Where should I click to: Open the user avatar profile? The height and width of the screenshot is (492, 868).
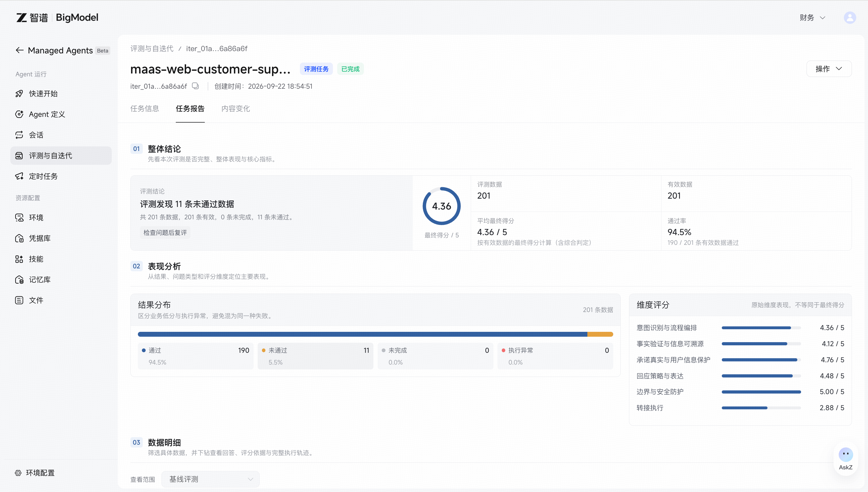[850, 18]
